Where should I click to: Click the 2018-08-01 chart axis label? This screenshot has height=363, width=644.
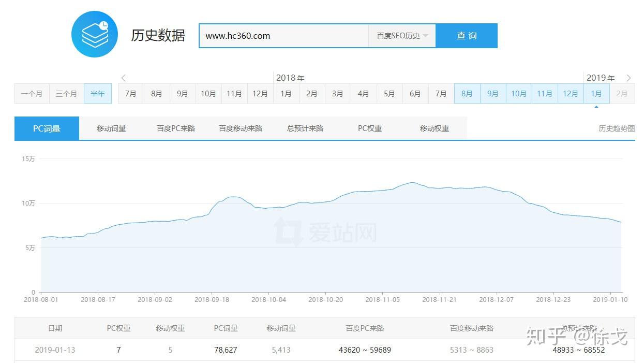[41, 299]
